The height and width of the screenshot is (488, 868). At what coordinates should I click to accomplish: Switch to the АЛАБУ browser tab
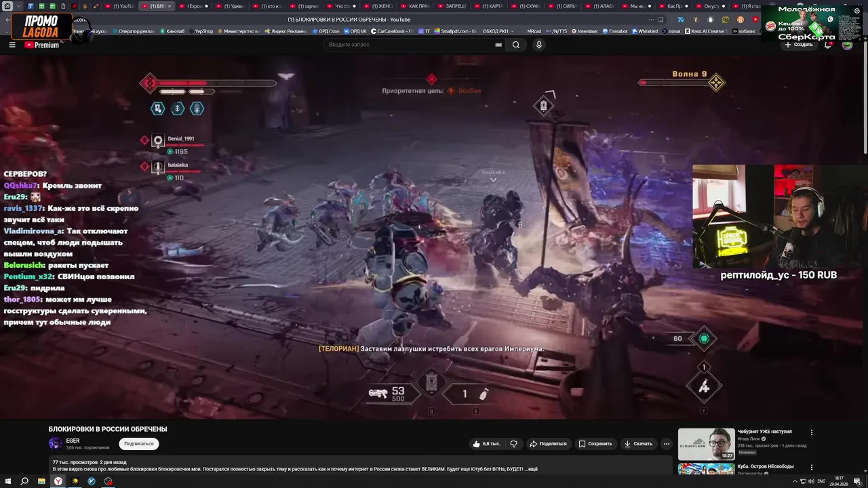[x=599, y=6]
